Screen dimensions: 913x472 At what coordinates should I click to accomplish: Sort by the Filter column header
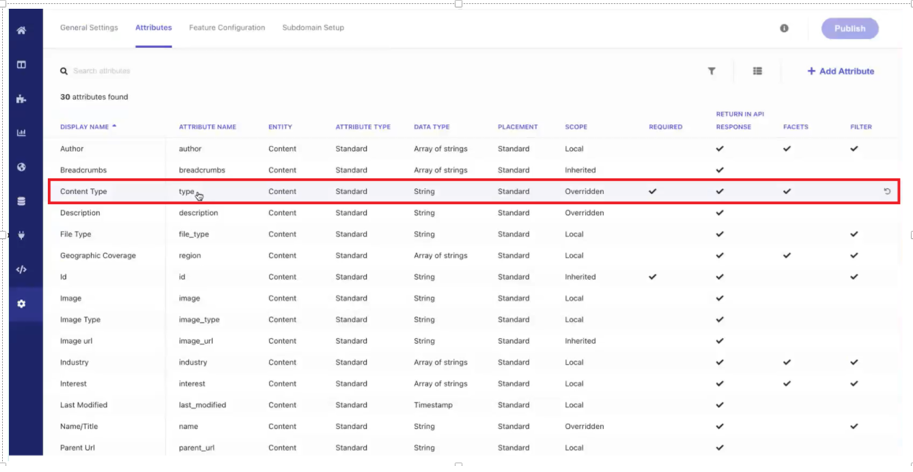pyautogui.click(x=861, y=127)
